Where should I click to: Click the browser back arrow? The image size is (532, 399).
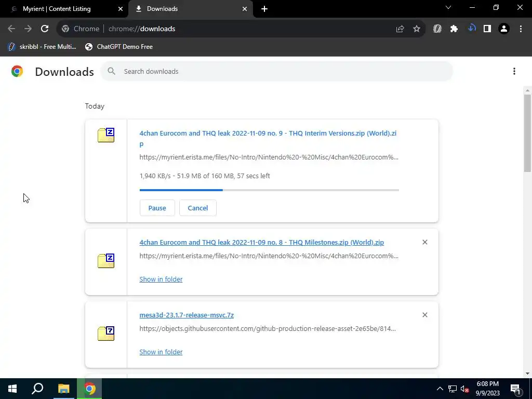pos(11,29)
